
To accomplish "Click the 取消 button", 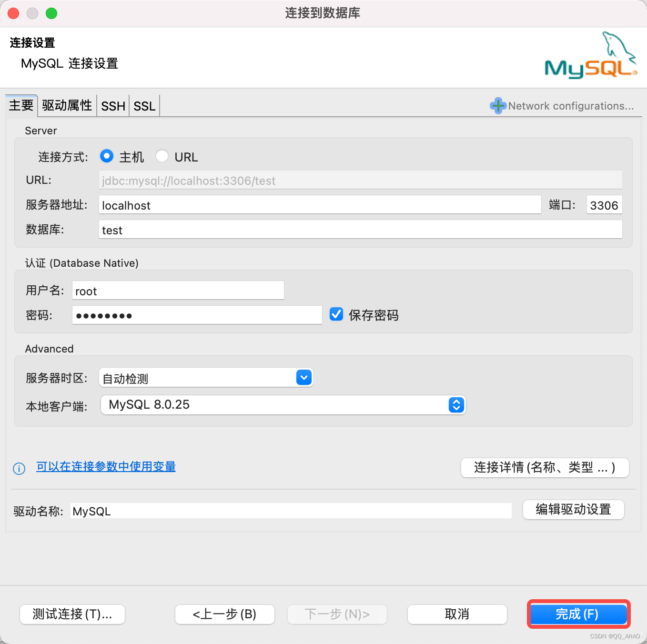I will tap(457, 614).
